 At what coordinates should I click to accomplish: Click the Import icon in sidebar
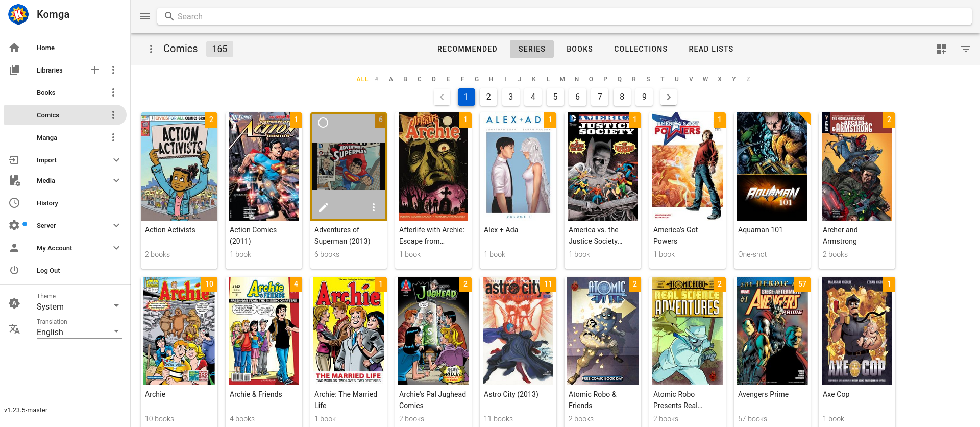pos(14,160)
